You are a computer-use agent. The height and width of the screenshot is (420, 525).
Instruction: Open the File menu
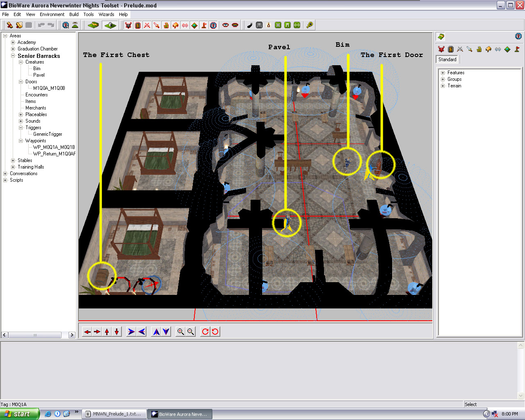click(5, 14)
